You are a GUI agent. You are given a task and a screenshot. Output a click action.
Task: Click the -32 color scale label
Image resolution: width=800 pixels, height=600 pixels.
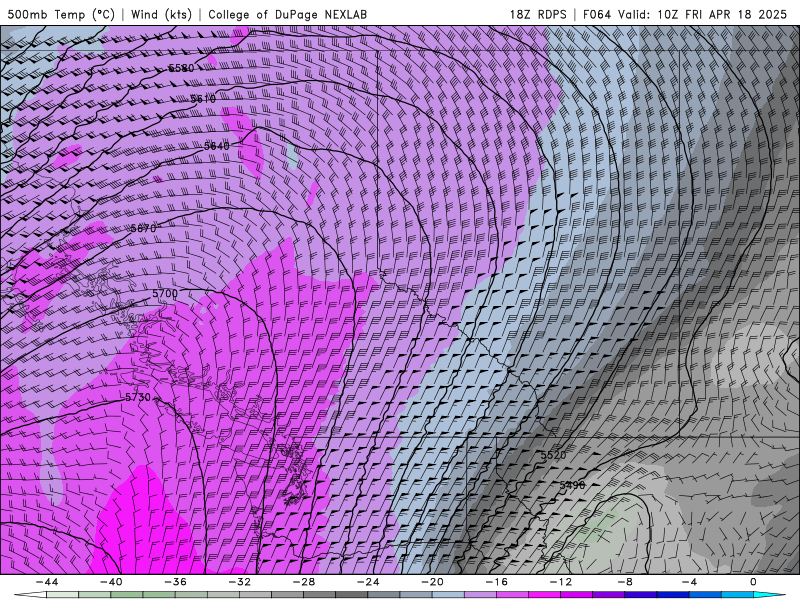[240, 582]
